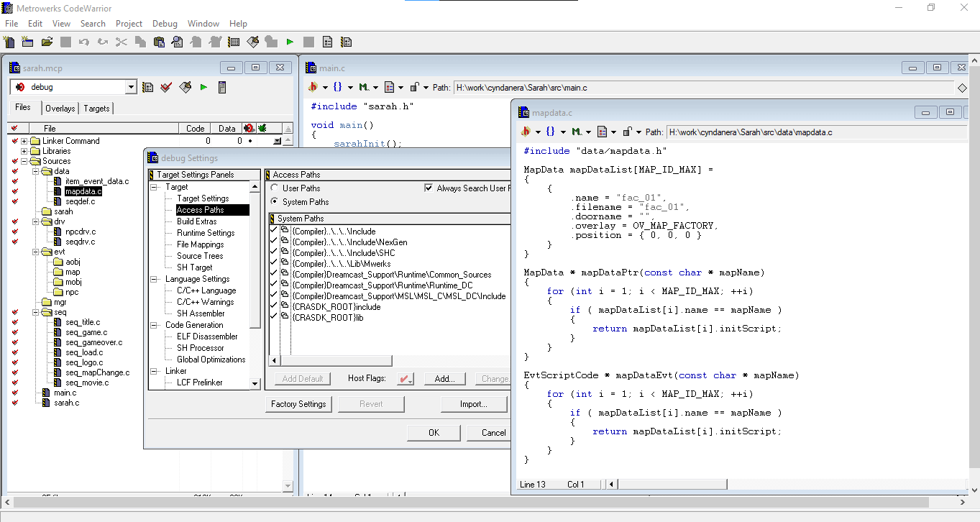This screenshot has height=522, width=980.
Task: Open the Search menu
Action: [x=93, y=24]
